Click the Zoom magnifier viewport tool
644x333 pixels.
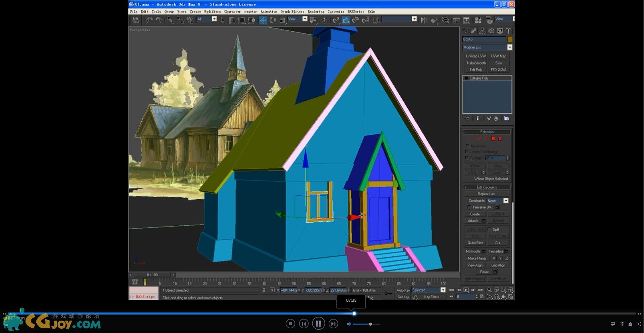pyautogui.click(x=490, y=290)
